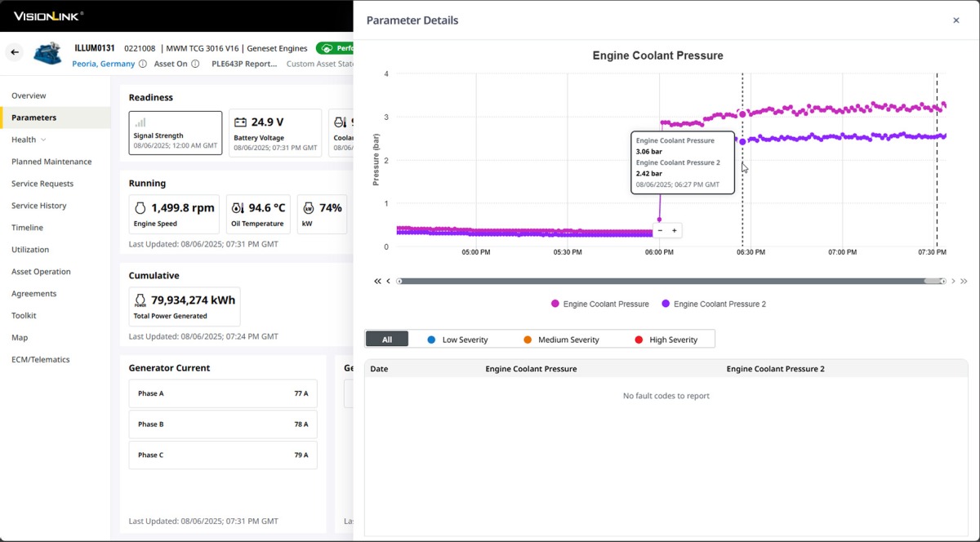Click the chart zoom out minus button
The image size is (980, 542).
click(660, 231)
